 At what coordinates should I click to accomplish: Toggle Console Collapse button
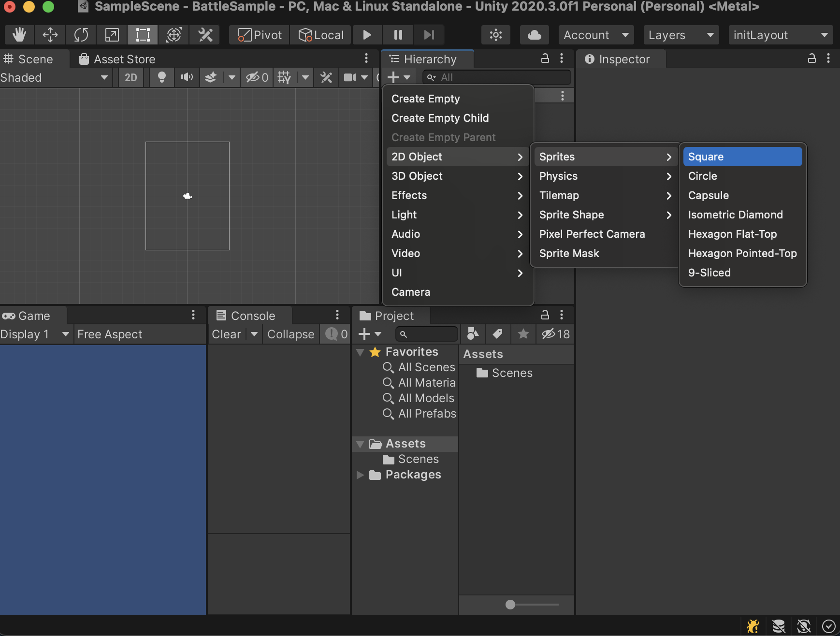click(290, 334)
